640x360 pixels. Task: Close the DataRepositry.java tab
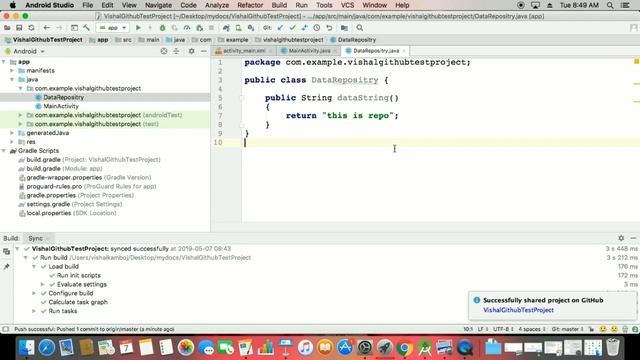(x=404, y=51)
